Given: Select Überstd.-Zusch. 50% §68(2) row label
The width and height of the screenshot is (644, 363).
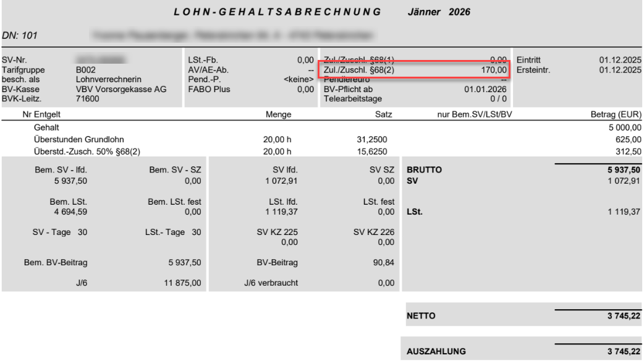Looking at the screenshot, I should pyautogui.click(x=87, y=152).
